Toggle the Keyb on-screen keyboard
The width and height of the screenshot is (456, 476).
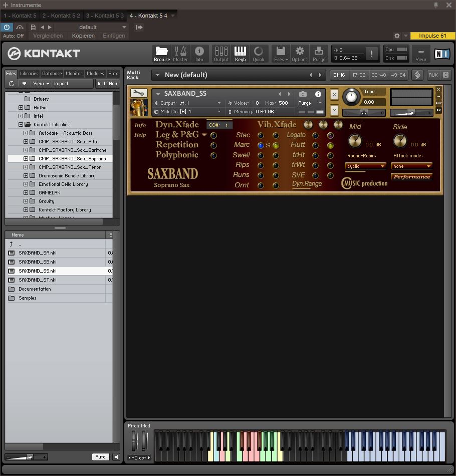(240, 54)
